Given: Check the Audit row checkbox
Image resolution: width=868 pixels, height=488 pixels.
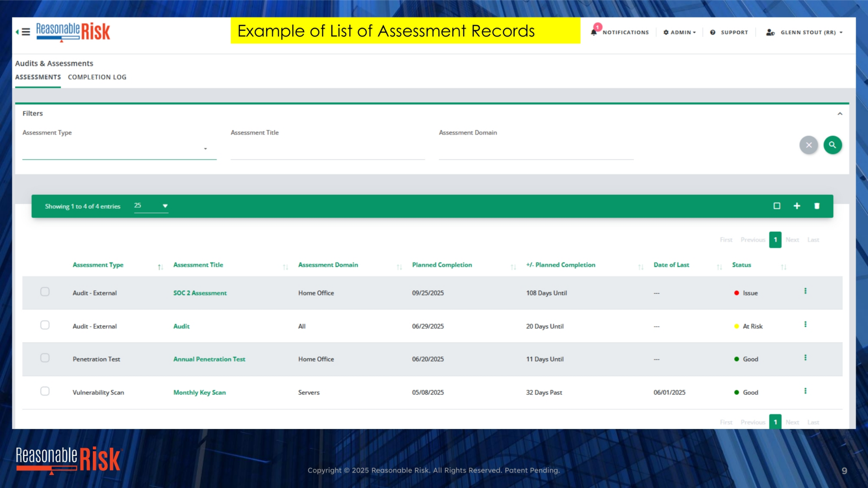Looking at the screenshot, I should pyautogui.click(x=45, y=325).
